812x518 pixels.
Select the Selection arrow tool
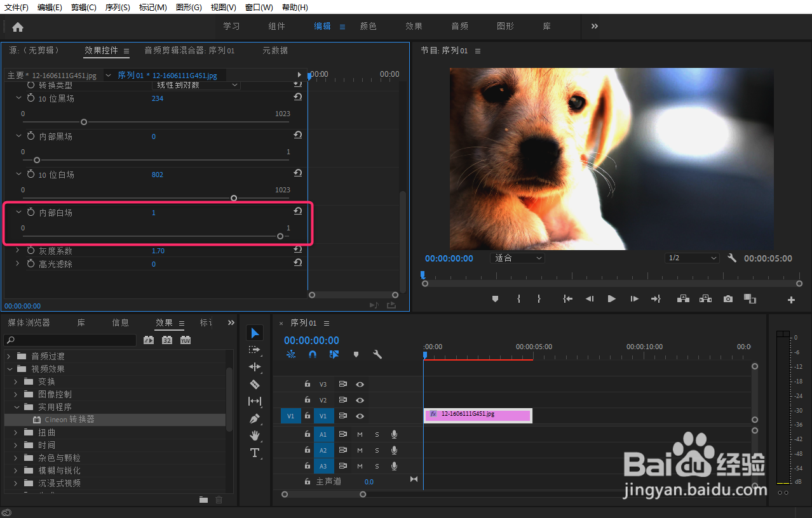pos(255,333)
